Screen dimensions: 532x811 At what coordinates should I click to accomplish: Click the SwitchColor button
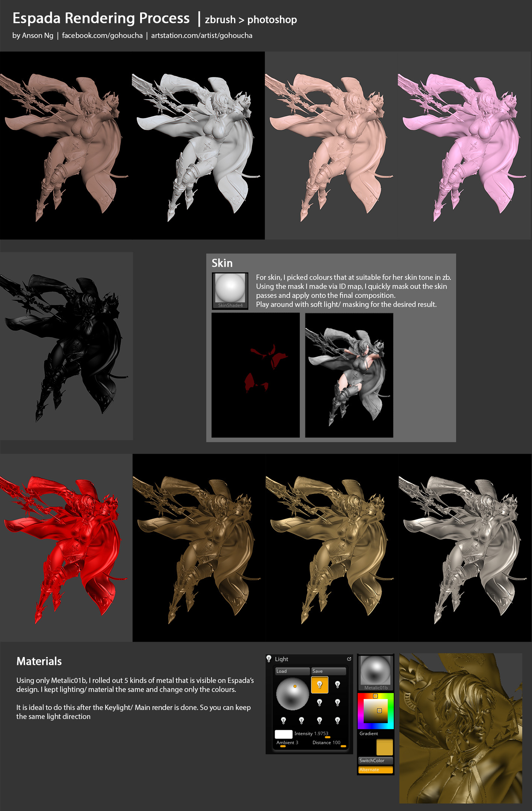click(376, 760)
